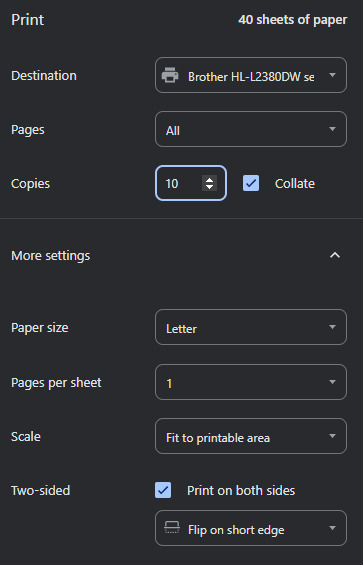This screenshot has width=363, height=565.
Task: Open the Scale Fit to printable area dropdown
Action: 251,436
